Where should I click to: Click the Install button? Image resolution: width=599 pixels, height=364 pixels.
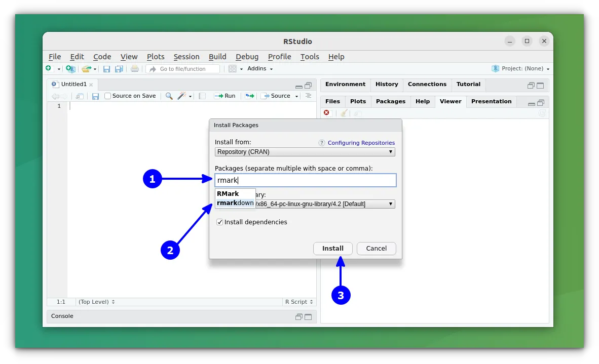(x=332, y=249)
